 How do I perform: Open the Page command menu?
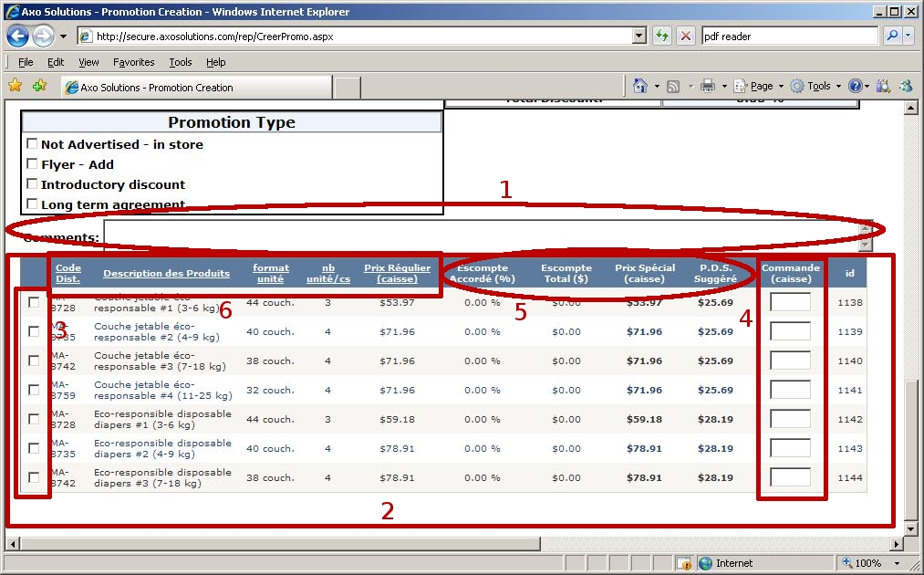click(x=758, y=86)
